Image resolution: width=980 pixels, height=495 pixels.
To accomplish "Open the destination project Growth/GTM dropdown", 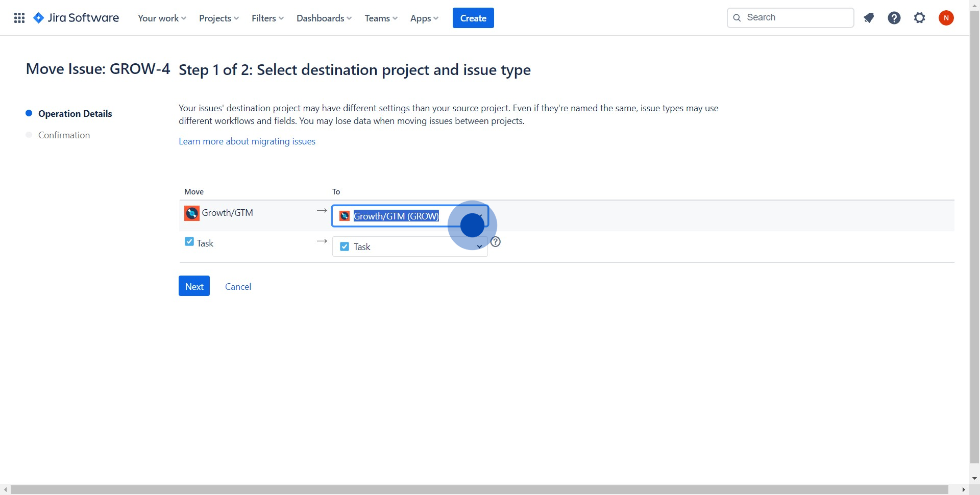I will click(410, 216).
